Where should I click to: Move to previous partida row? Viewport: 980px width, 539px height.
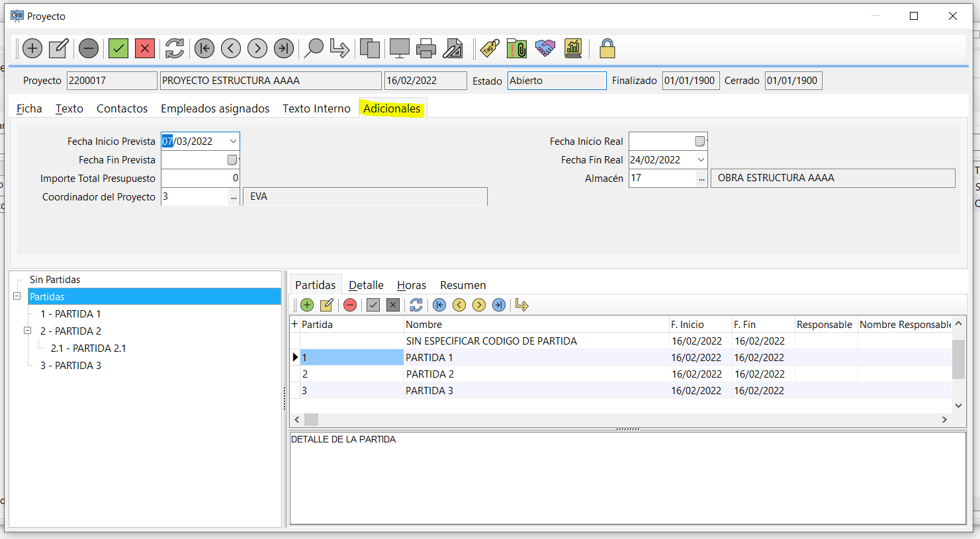click(x=459, y=305)
